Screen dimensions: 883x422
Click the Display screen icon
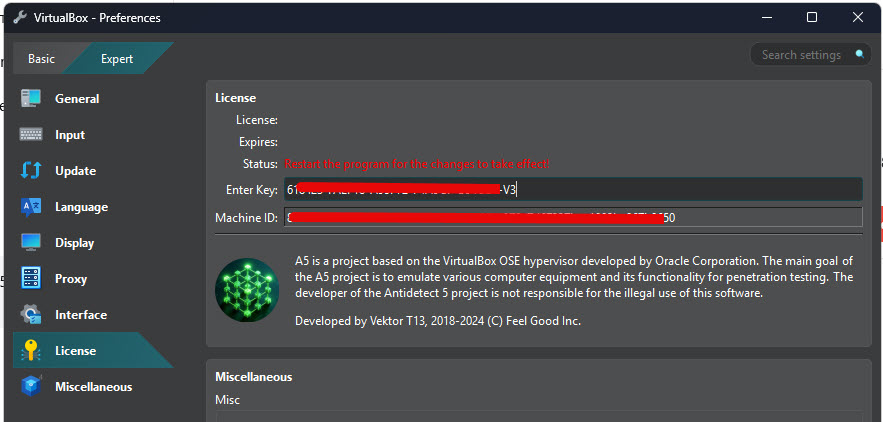click(x=30, y=243)
